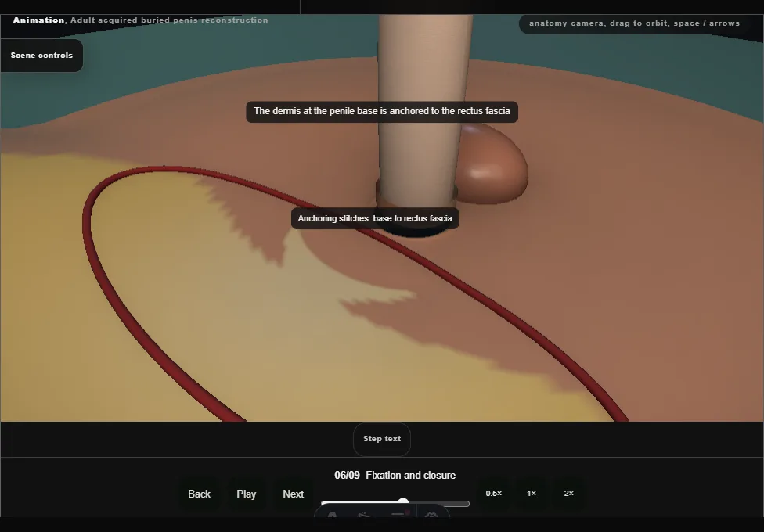Open the Scene controls panel

pos(41,56)
